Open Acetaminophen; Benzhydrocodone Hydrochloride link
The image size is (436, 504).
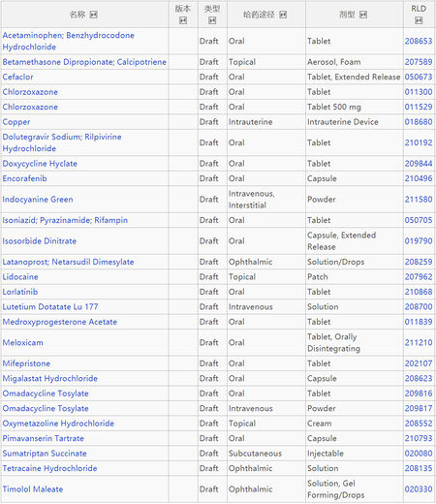(x=69, y=41)
